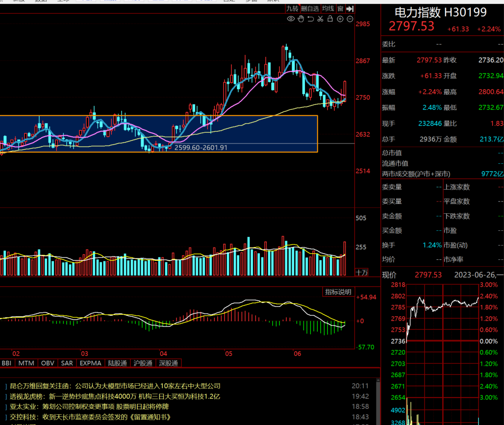Click the 十万 volume unit label

(x=362, y=273)
